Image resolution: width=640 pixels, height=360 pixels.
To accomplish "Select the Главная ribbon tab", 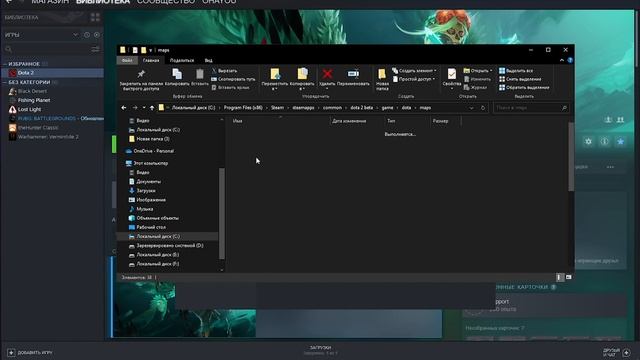I will (151, 60).
